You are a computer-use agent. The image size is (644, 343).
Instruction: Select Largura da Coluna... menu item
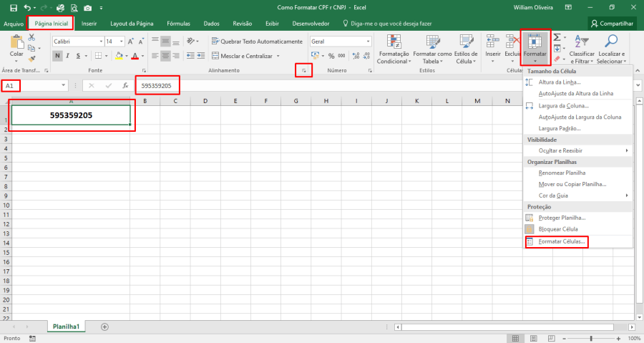(x=564, y=105)
